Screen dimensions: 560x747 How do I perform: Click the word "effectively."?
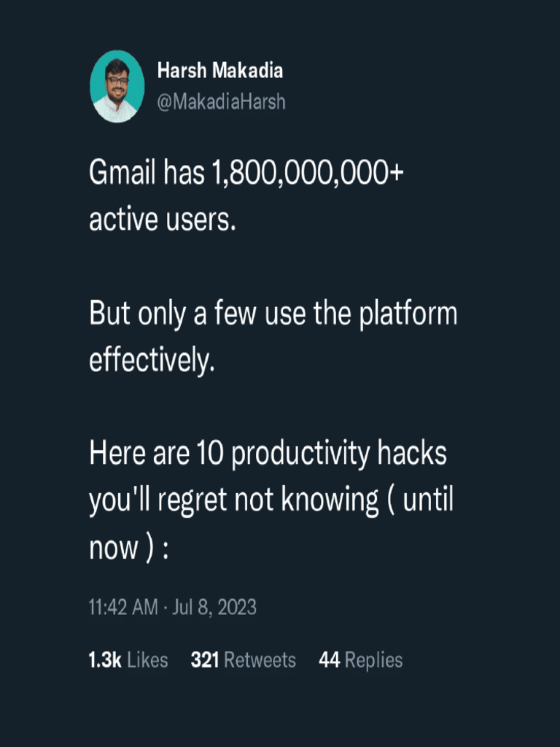tap(152, 360)
